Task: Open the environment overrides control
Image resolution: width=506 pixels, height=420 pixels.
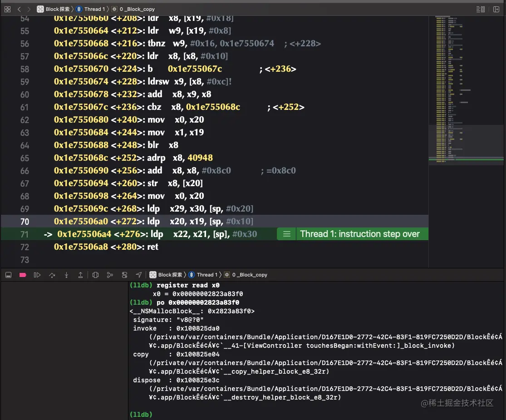Action: pos(124,275)
